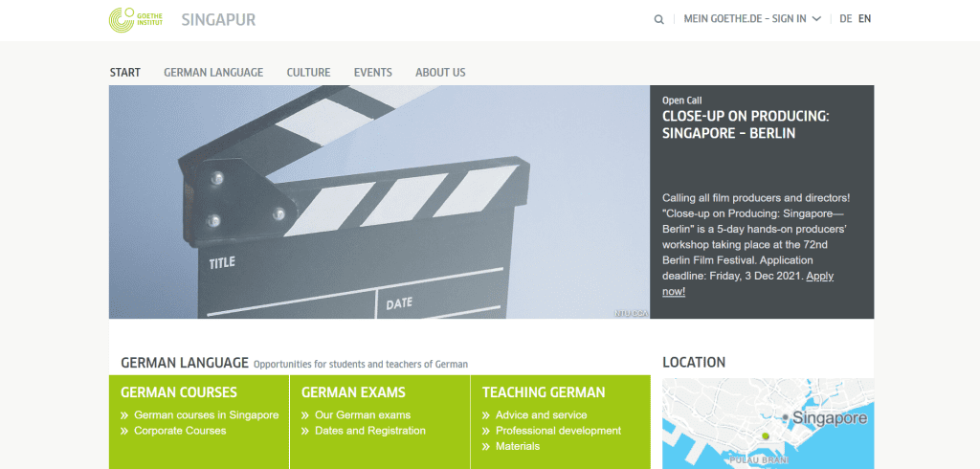Open the GERMAN COURSES heading

179,392
